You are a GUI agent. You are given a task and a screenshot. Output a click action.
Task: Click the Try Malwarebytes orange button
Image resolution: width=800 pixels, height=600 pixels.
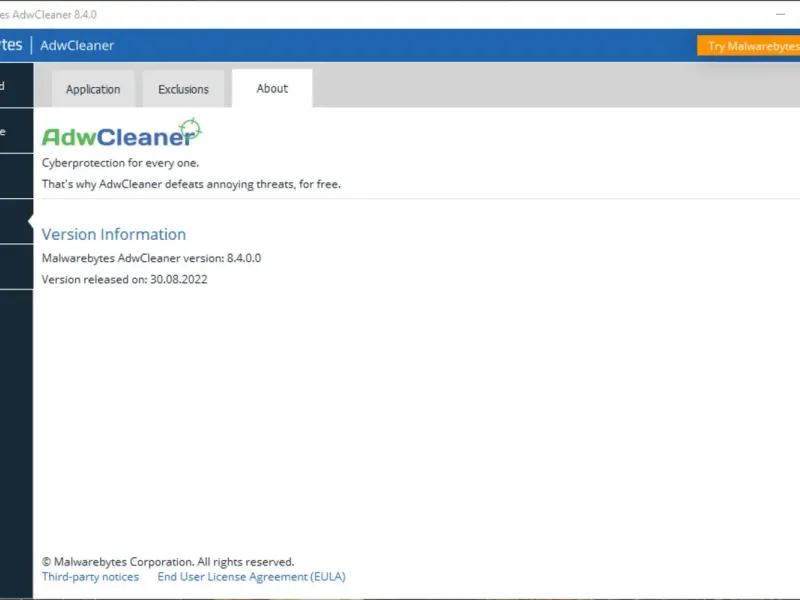tap(748, 46)
